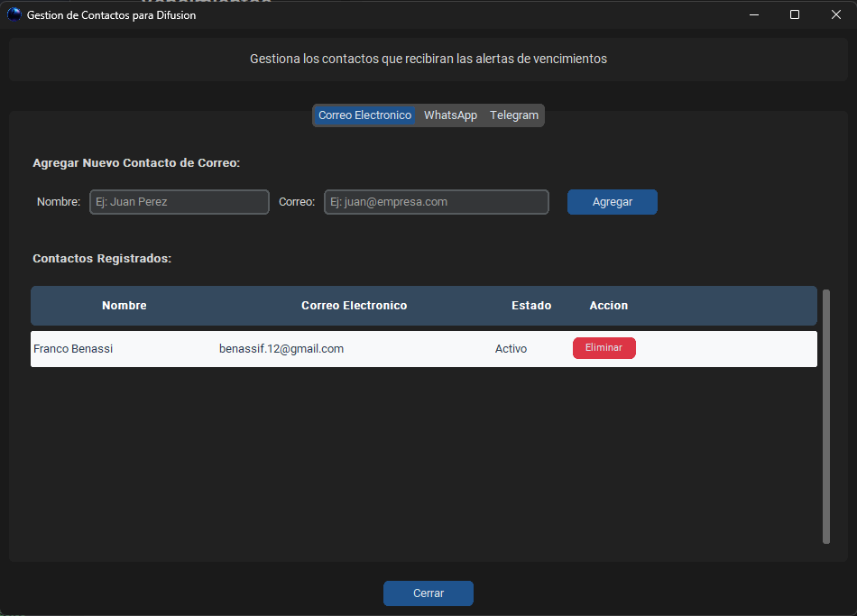
Task: Click the Correo Electronico column header
Action: [355, 306]
